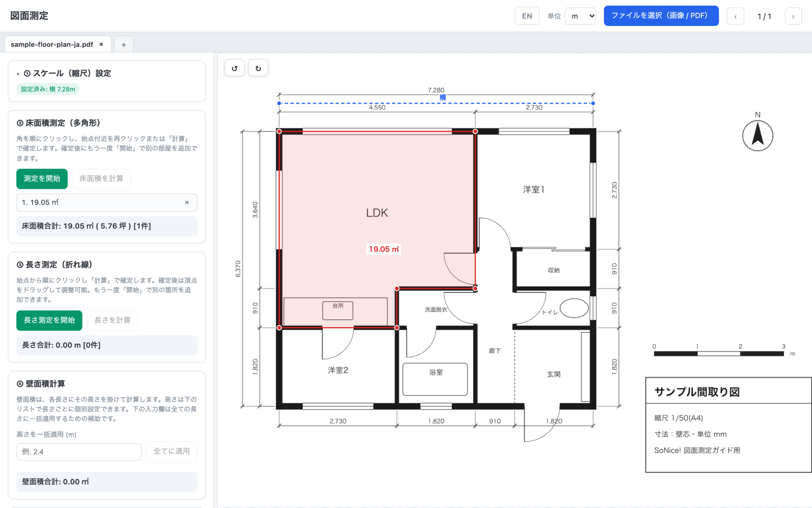Click the 収納 room label
812x508 pixels.
pyautogui.click(x=554, y=270)
